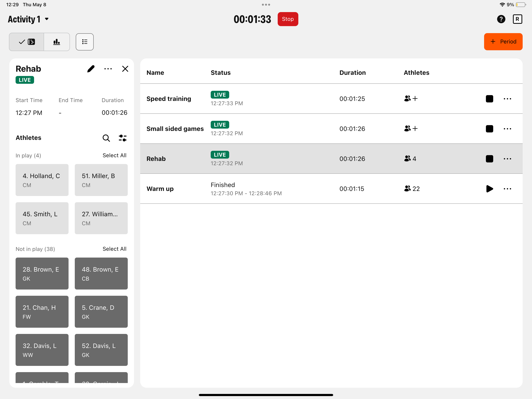Viewport: 532px width, 399px height.
Task: Edit the Rehab period name
Action: (91, 69)
